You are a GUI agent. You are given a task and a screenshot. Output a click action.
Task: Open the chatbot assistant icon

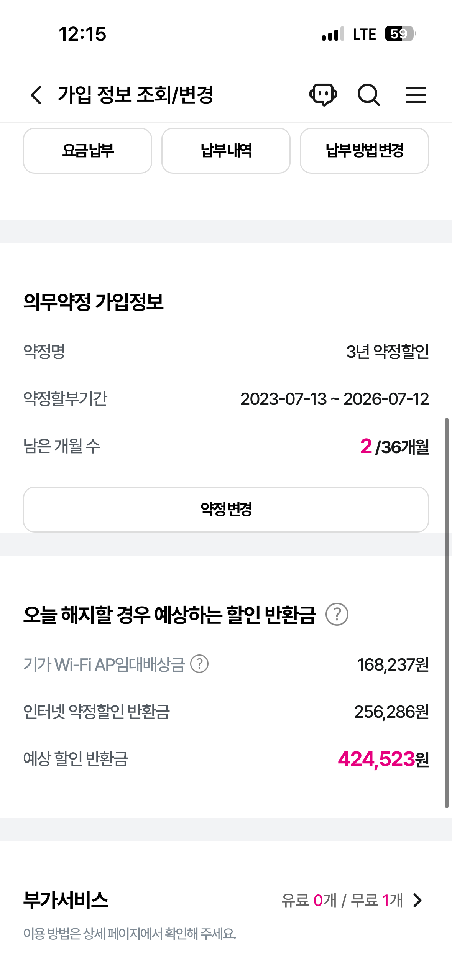click(x=323, y=95)
